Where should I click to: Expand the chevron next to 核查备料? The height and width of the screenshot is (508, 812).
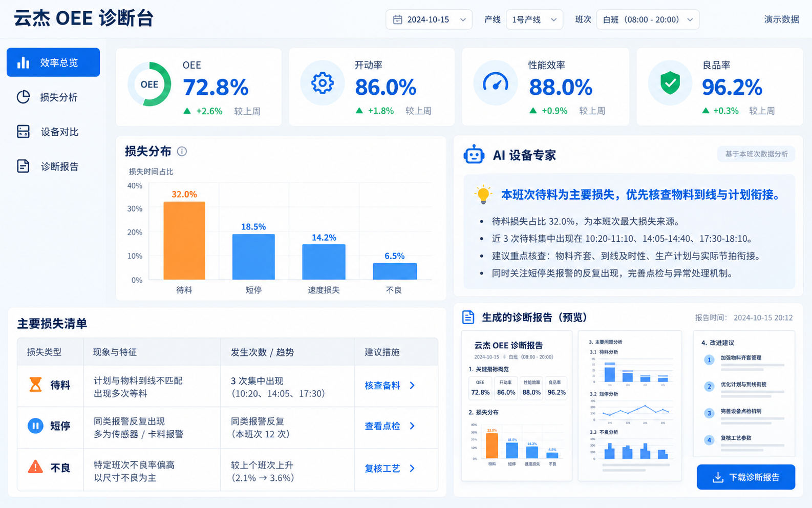tap(412, 385)
